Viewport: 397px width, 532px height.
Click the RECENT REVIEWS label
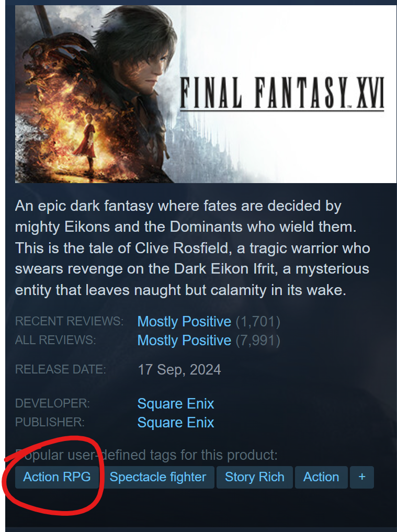[69, 321]
